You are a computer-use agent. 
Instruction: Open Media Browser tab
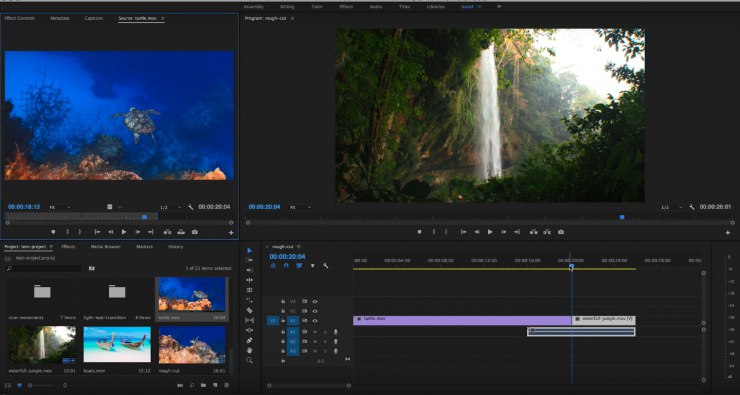[106, 247]
